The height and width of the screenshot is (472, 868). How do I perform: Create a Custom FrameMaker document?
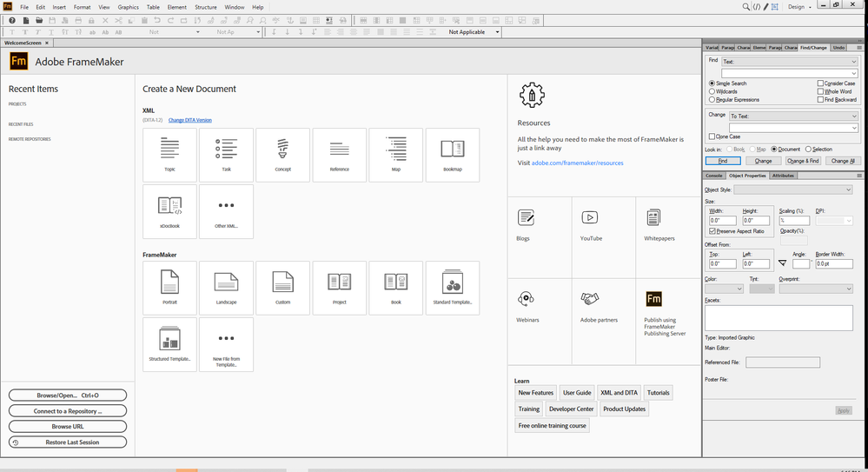(283, 288)
